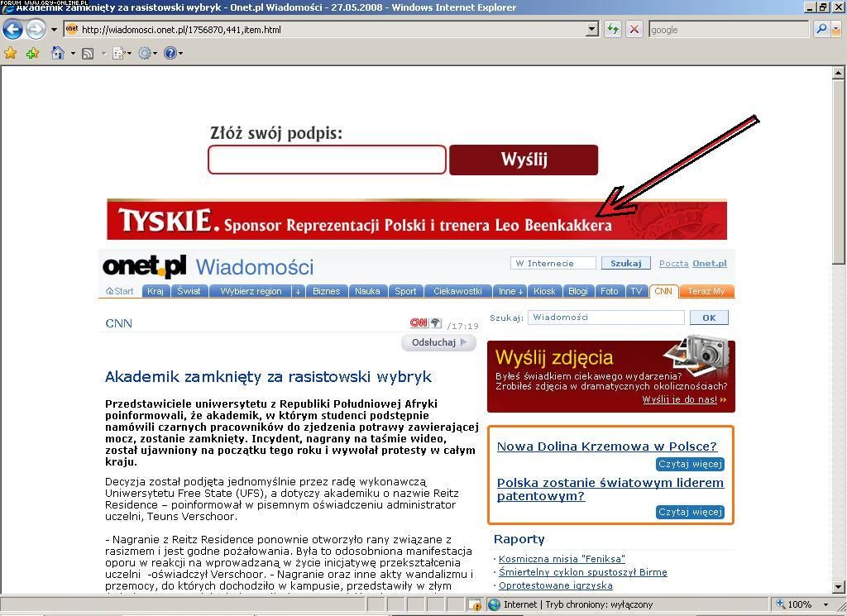Click the Wiadomości search field beside Szukaj

606,318
